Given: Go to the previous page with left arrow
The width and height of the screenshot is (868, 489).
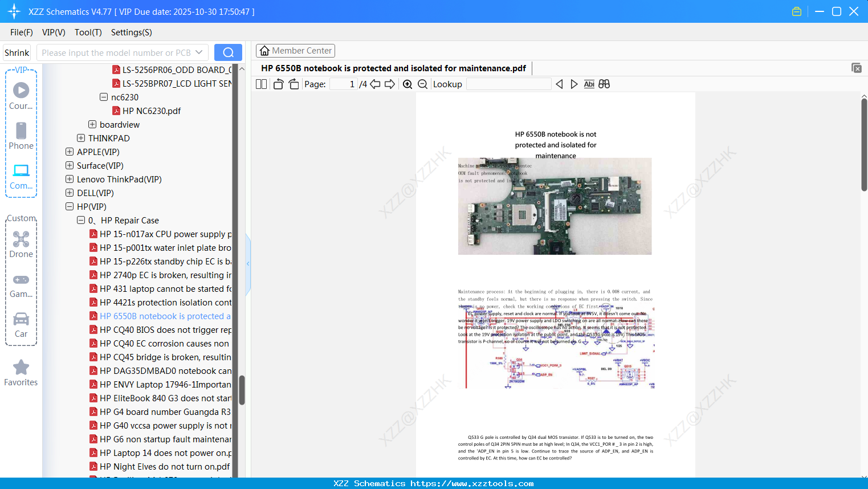Looking at the screenshot, I should 375,84.
